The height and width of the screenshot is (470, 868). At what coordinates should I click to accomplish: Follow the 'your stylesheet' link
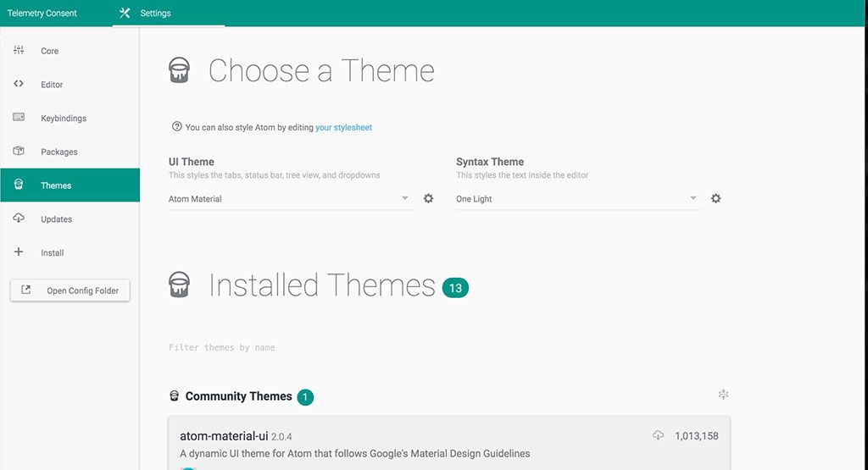coord(344,127)
